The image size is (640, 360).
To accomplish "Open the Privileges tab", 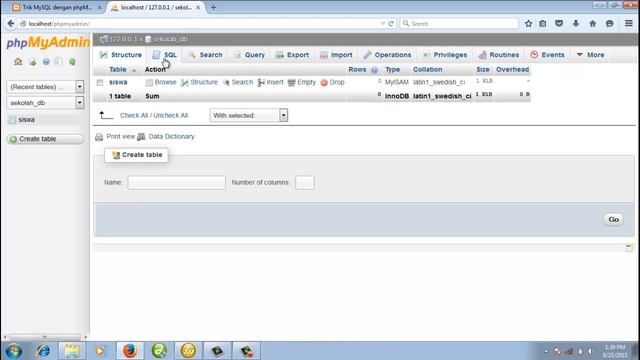I will [445, 55].
